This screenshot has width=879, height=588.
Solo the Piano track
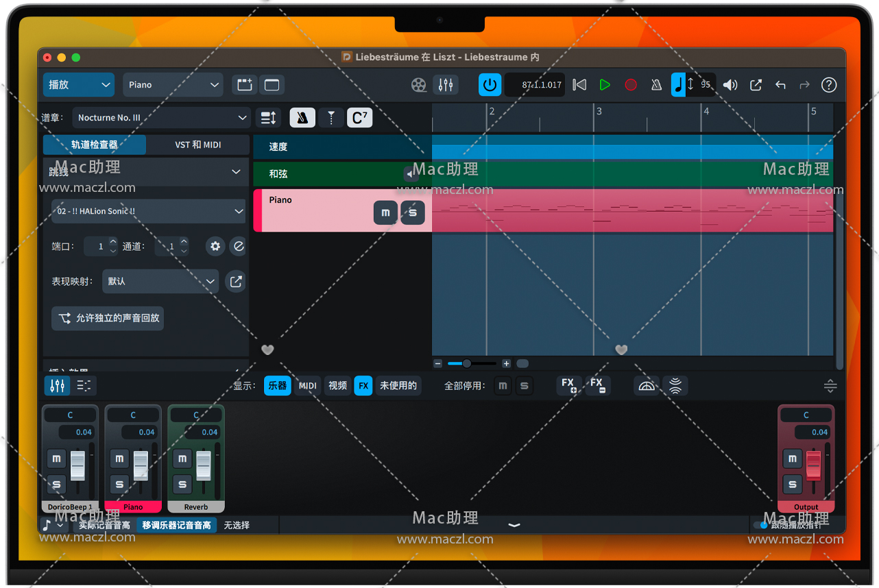click(412, 212)
